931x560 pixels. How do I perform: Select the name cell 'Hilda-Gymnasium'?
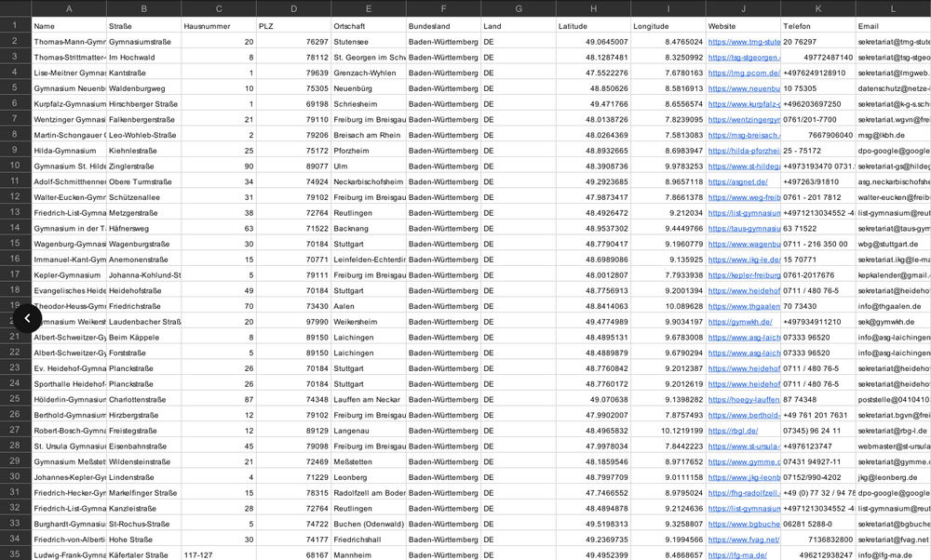pos(69,151)
